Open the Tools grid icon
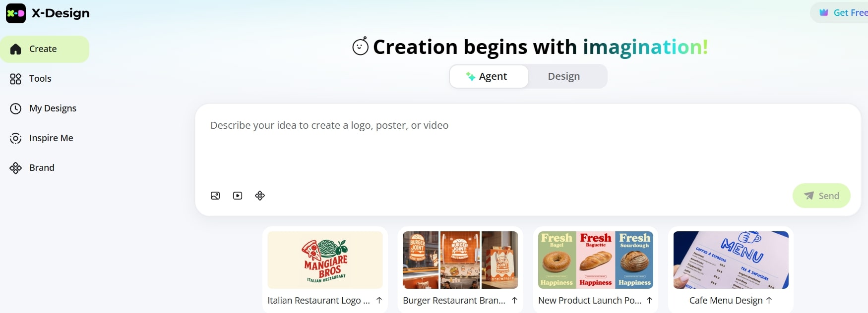Image resolution: width=868 pixels, height=313 pixels. click(16, 79)
